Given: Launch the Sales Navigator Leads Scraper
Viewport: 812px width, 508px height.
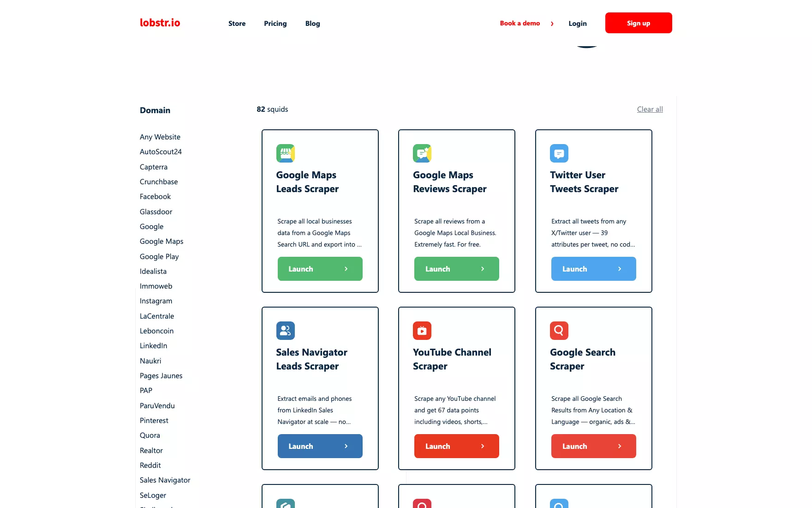Looking at the screenshot, I should coord(320,446).
